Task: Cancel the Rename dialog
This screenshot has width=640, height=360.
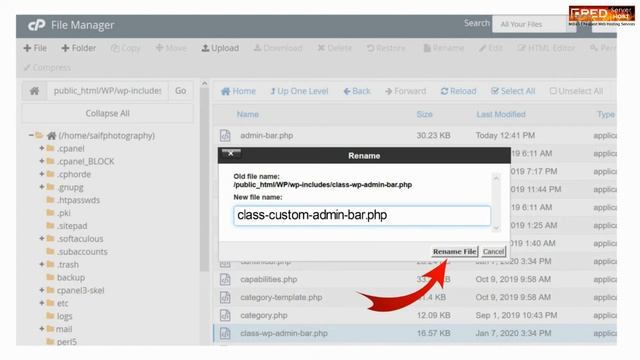Action: coord(493,251)
